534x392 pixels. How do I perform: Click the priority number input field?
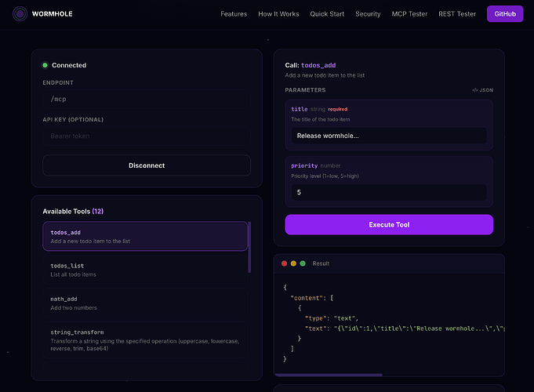coord(389,192)
